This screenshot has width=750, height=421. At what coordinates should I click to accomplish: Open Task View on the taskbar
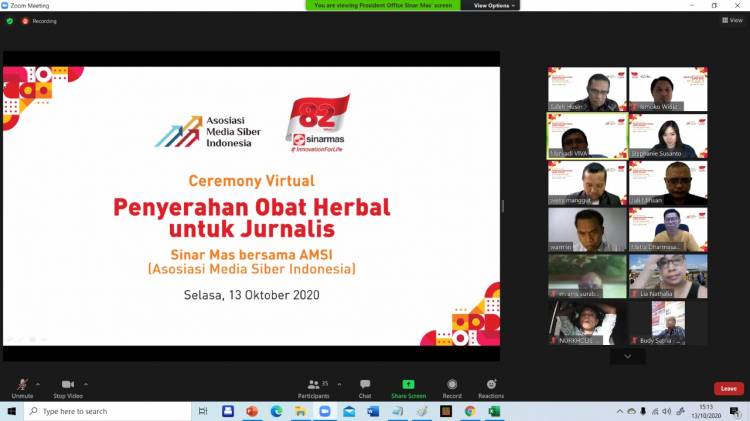point(203,411)
